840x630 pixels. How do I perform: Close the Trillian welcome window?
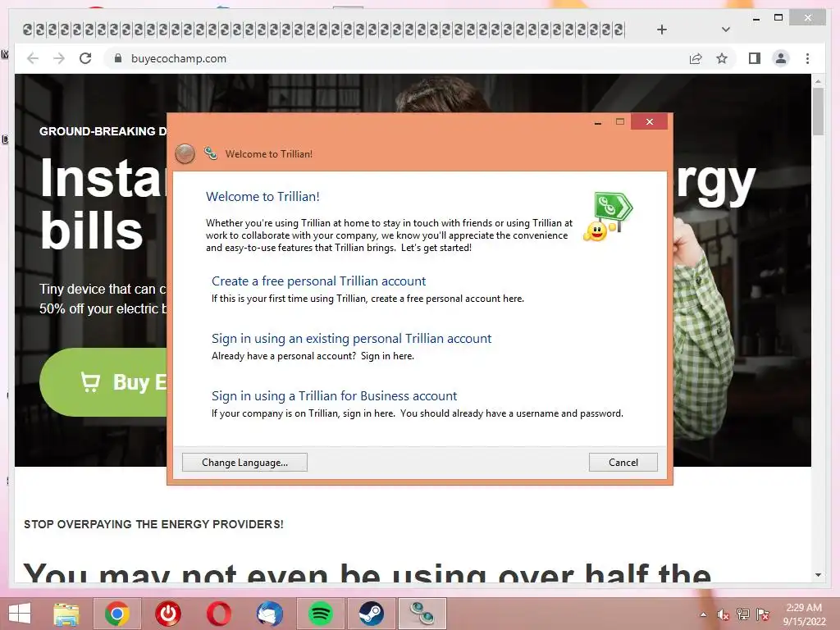coord(650,121)
